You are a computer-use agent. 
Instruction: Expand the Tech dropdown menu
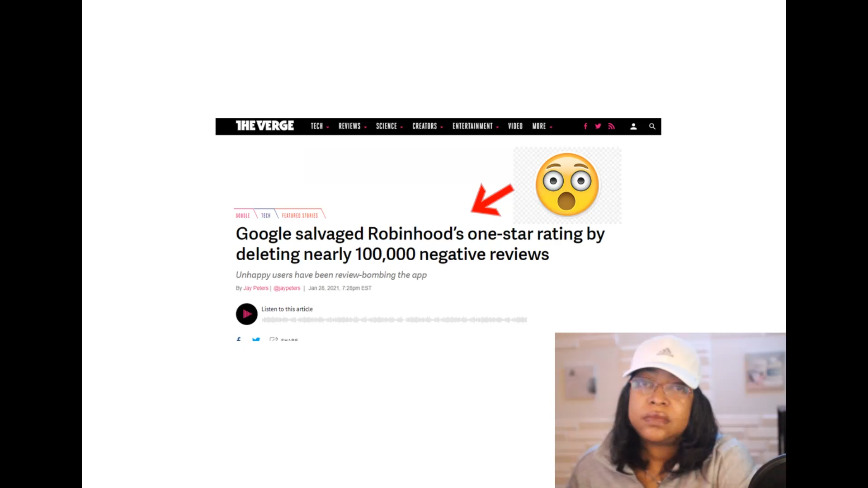pyautogui.click(x=320, y=127)
